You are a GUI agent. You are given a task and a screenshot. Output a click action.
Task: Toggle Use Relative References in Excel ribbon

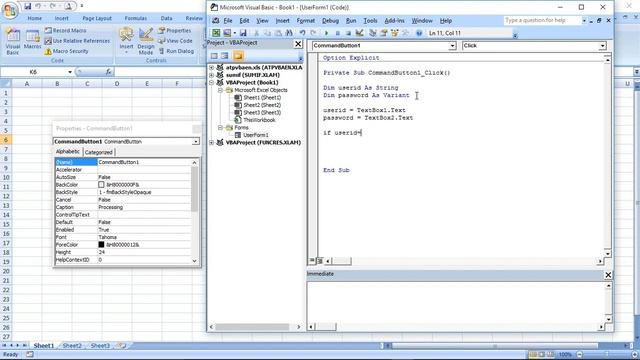pos(77,41)
